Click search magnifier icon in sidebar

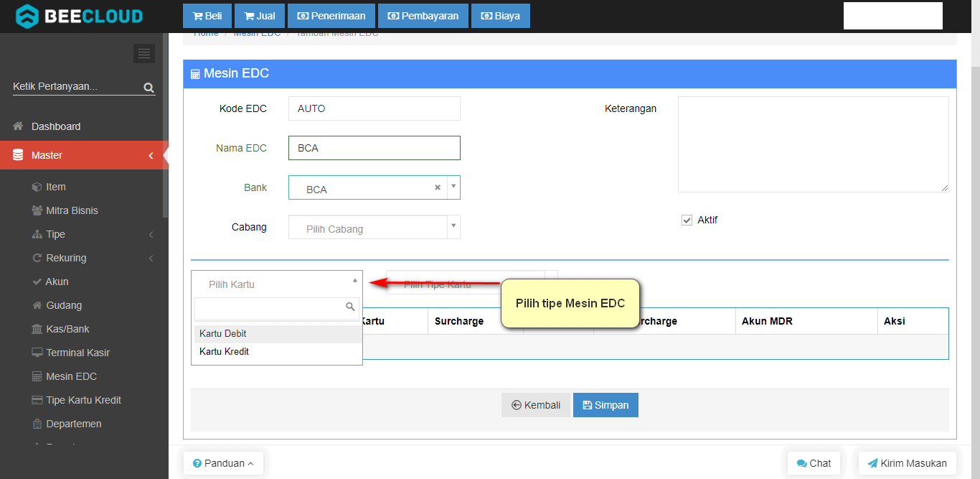[149, 88]
